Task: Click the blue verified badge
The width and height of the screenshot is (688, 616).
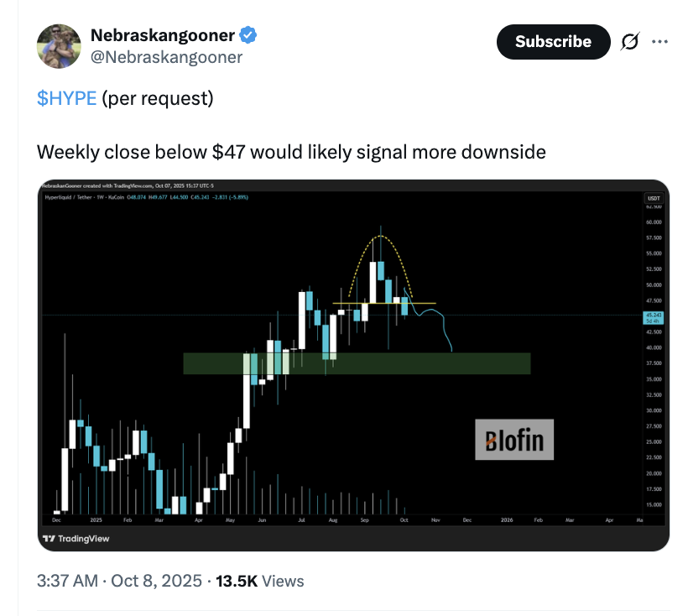Action: coord(248,35)
